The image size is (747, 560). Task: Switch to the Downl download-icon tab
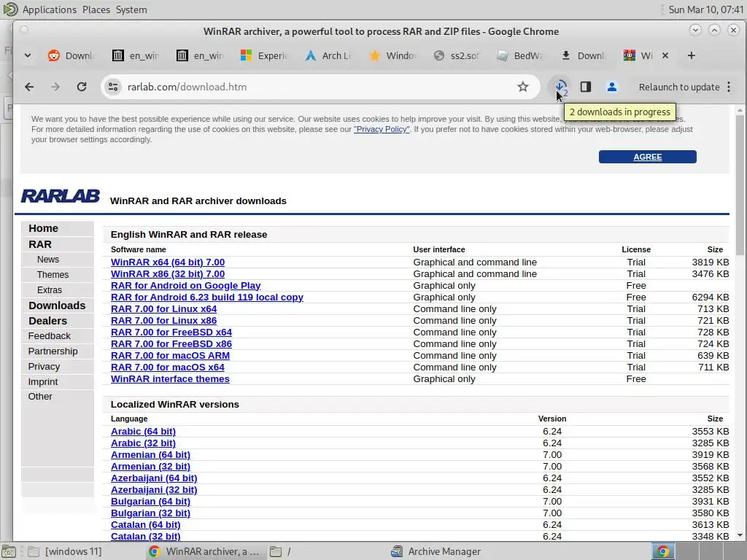click(584, 55)
